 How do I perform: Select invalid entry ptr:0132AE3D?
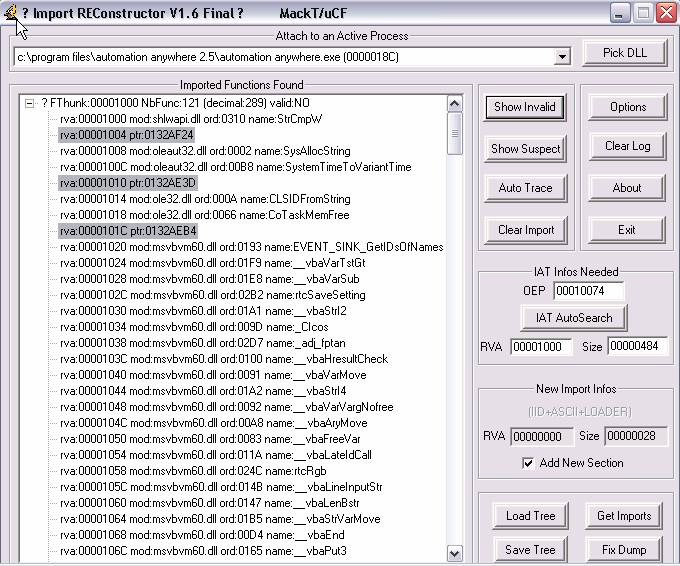point(128,183)
